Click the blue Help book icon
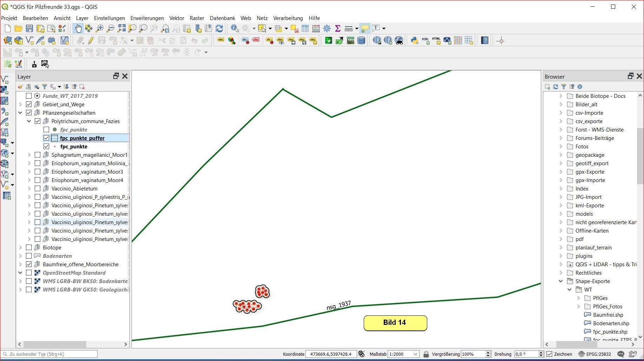The width and height of the screenshot is (644, 361). click(x=485, y=40)
